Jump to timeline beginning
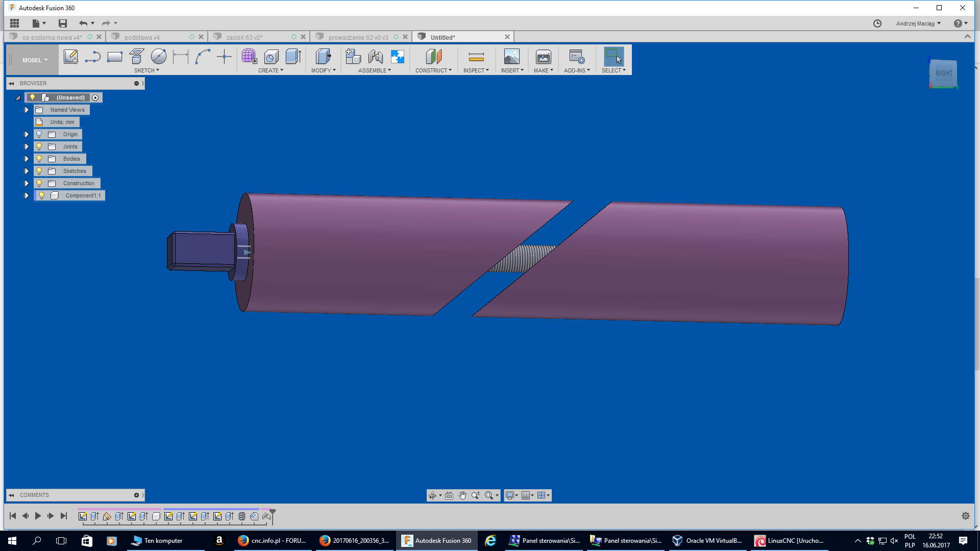 point(13,516)
